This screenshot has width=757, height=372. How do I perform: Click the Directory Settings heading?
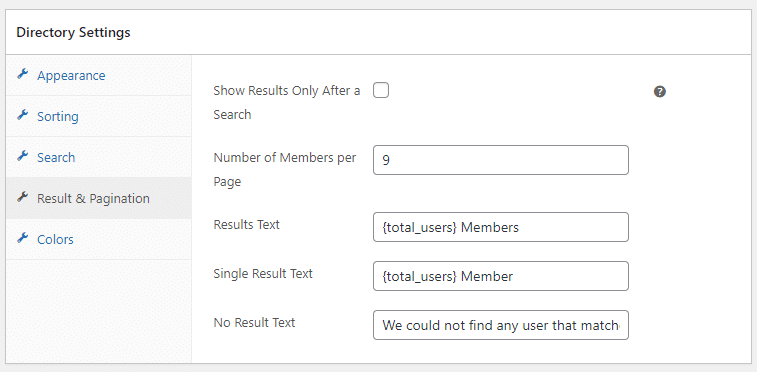tap(73, 32)
